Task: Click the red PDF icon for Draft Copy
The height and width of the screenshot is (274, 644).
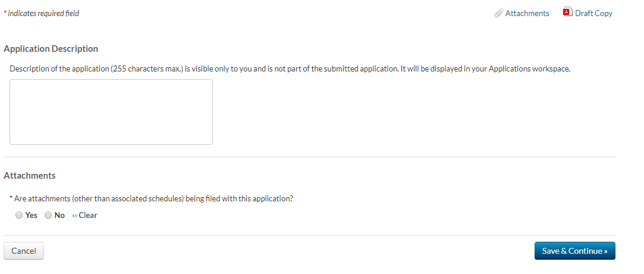Action: [567, 13]
